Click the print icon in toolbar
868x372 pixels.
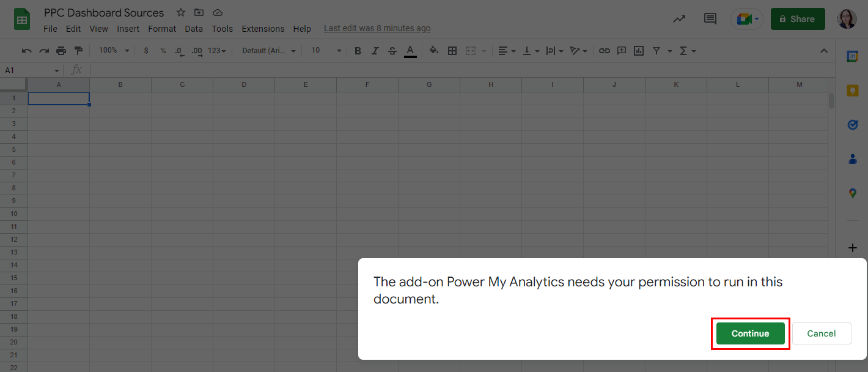[x=61, y=51]
